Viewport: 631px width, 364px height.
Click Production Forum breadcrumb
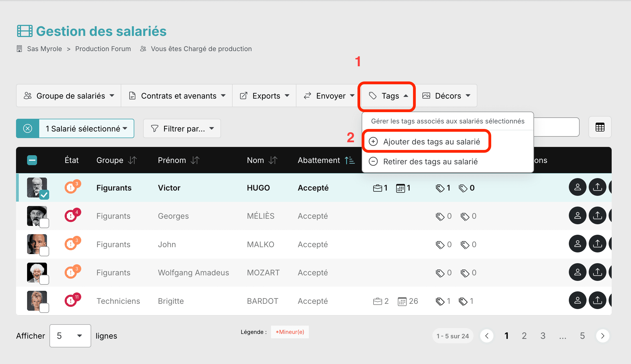pos(103,49)
